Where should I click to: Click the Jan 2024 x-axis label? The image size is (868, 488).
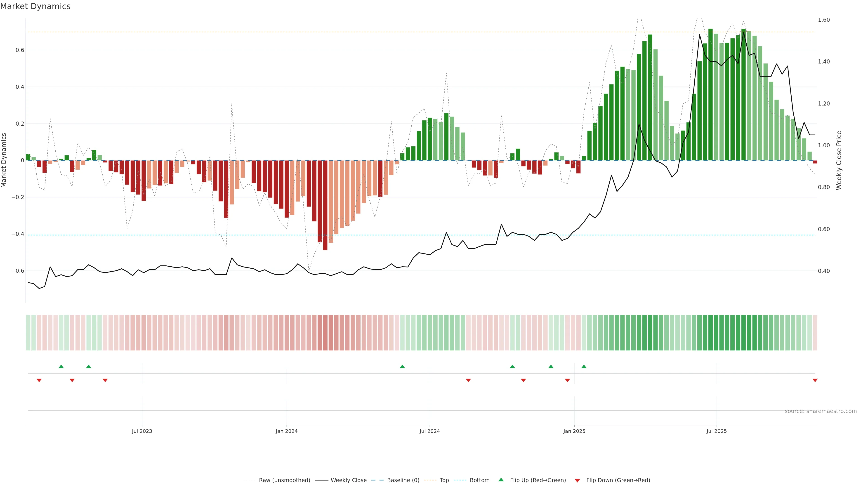pyautogui.click(x=286, y=431)
